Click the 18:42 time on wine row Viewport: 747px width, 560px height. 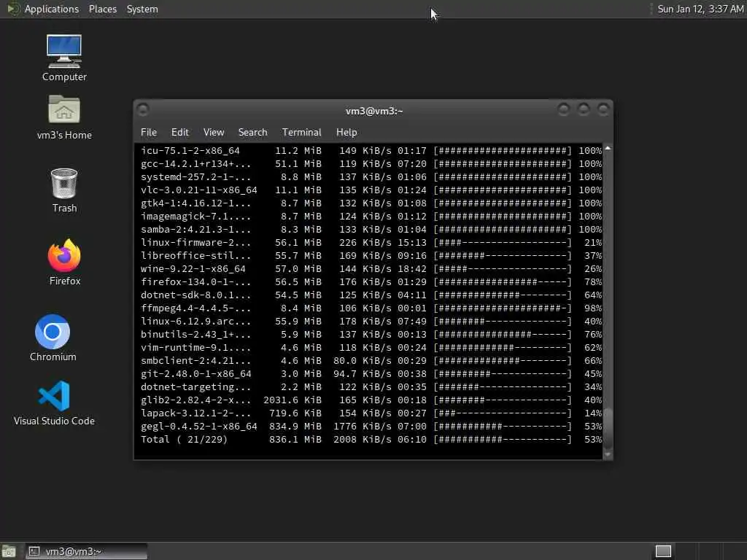coord(412,269)
